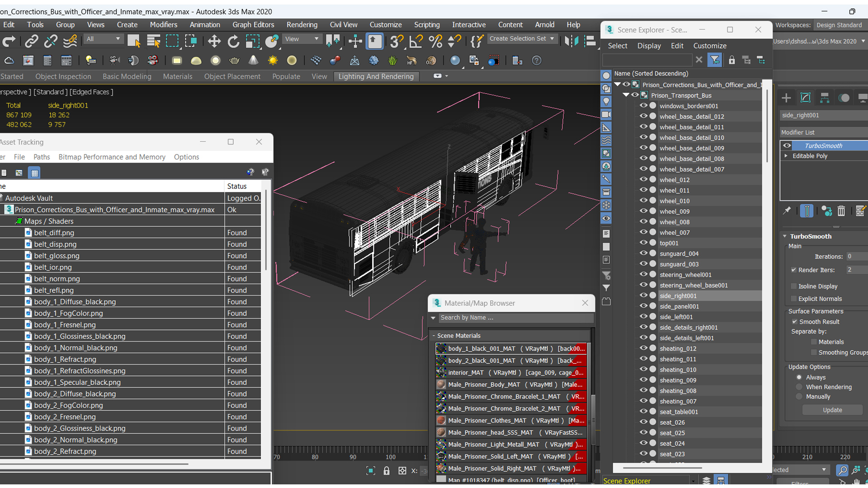This screenshot has width=868, height=488.
Task: Click the filter funnel icon in Scene Explorer
Action: [715, 60]
